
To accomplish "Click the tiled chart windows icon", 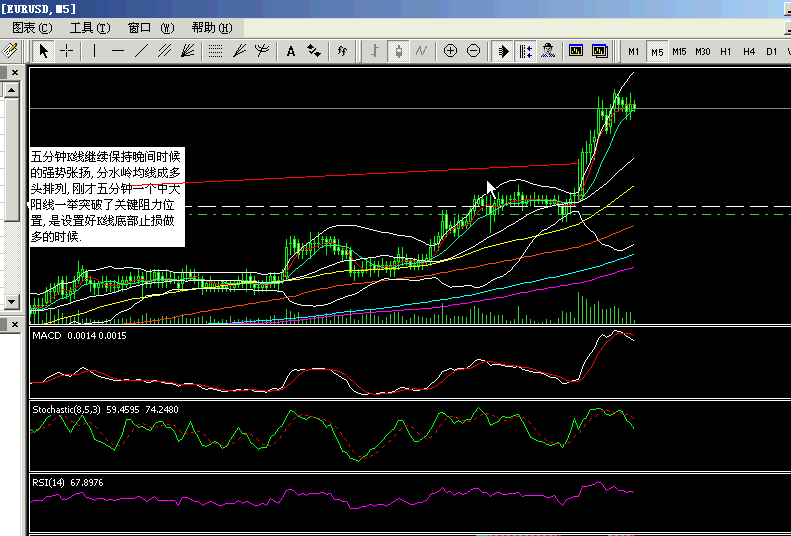I will click(x=600, y=51).
